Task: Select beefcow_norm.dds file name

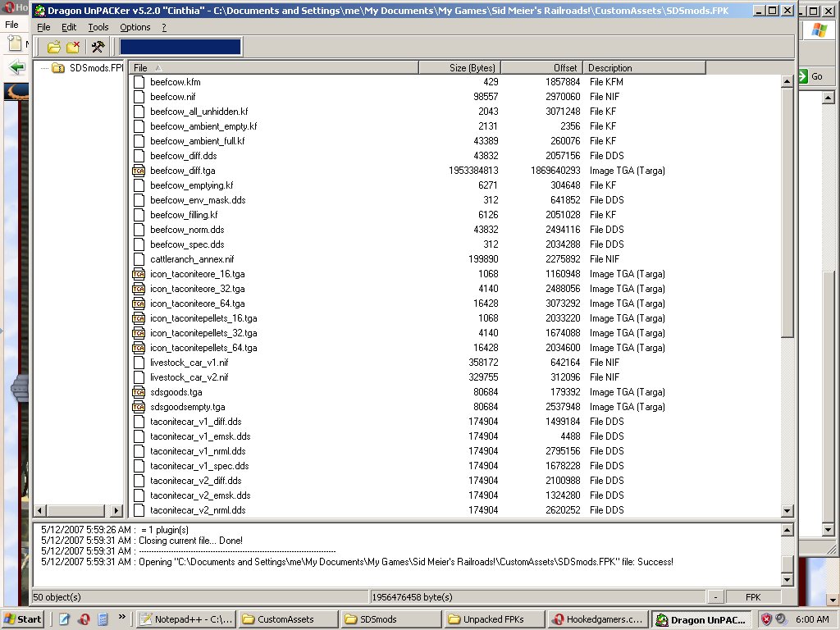Action: click(188, 230)
